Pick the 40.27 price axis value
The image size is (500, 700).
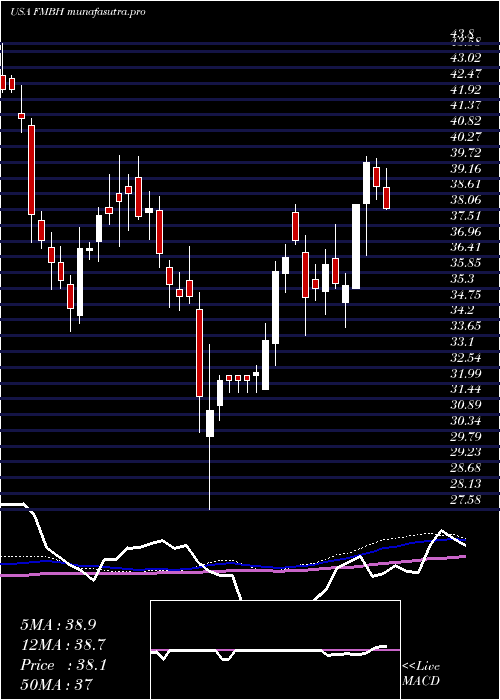click(464, 137)
